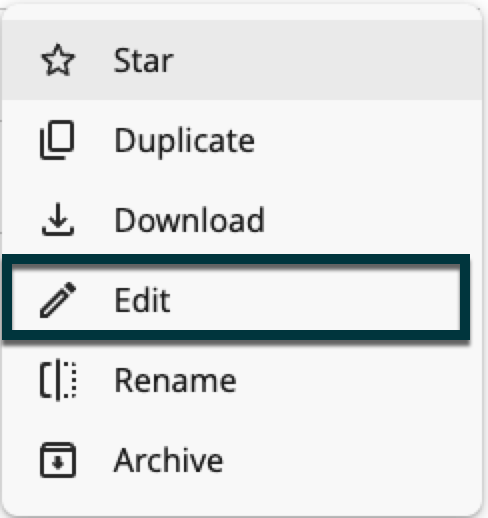This screenshot has width=488, height=518.
Task: Click the Download arrow tray icon
Action: tap(58, 219)
